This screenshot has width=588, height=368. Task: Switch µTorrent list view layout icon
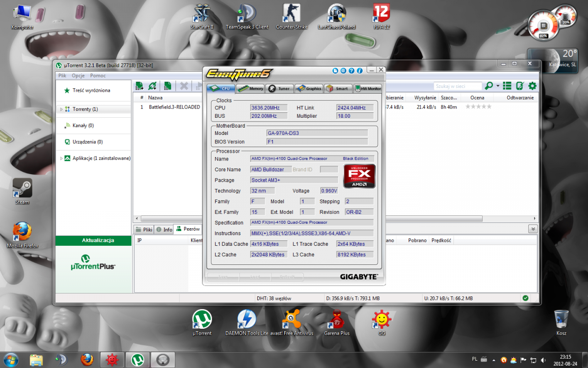pyautogui.click(x=507, y=86)
